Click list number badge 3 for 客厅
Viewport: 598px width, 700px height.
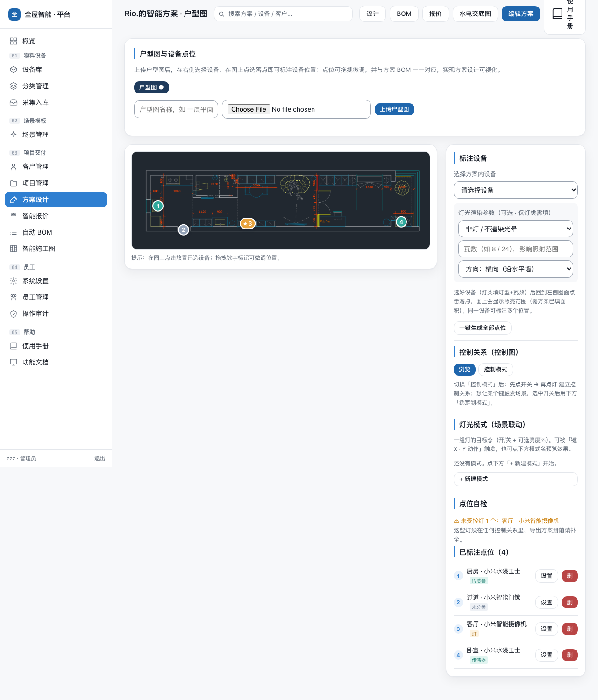click(x=458, y=629)
